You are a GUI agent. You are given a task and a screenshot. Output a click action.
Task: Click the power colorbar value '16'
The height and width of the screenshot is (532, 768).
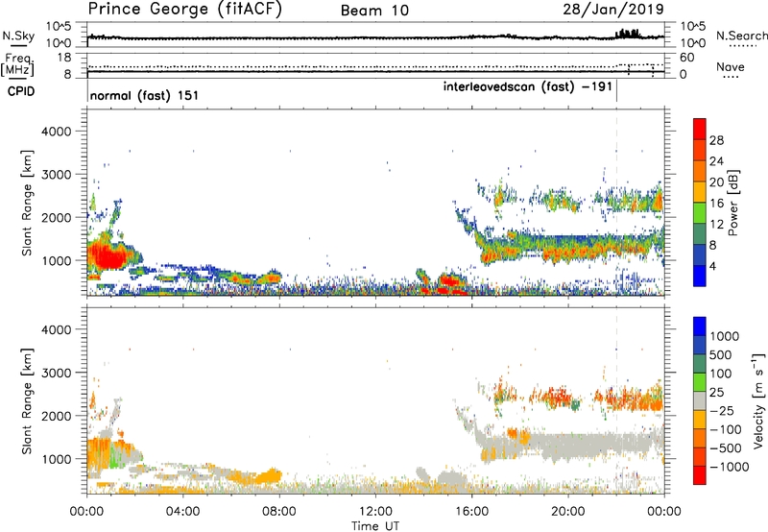click(x=716, y=204)
